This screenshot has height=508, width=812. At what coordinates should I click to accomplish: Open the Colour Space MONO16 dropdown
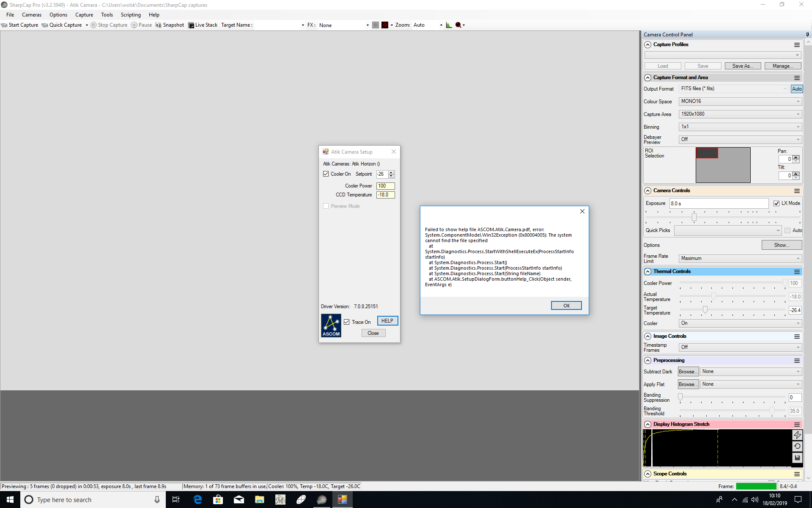[740, 102]
